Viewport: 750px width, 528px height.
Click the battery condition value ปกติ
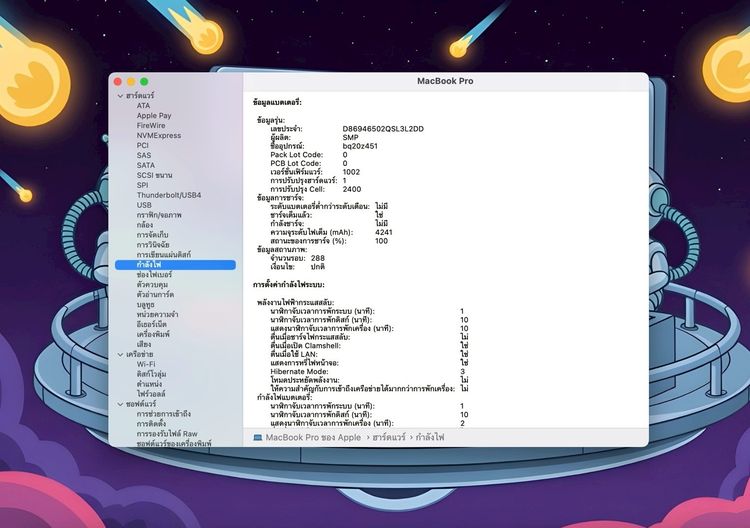point(318,267)
